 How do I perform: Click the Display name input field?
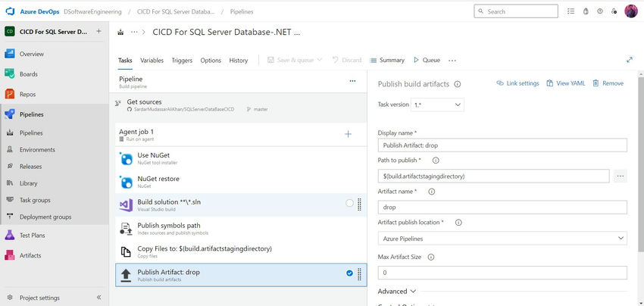tap(502, 145)
